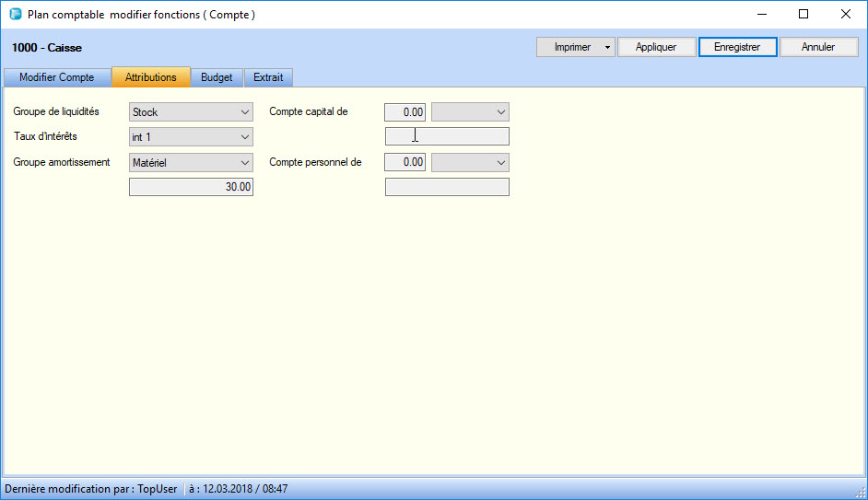Switch to the Modifier Compte tab
The image size is (868, 500).
[x=57, y=77]
